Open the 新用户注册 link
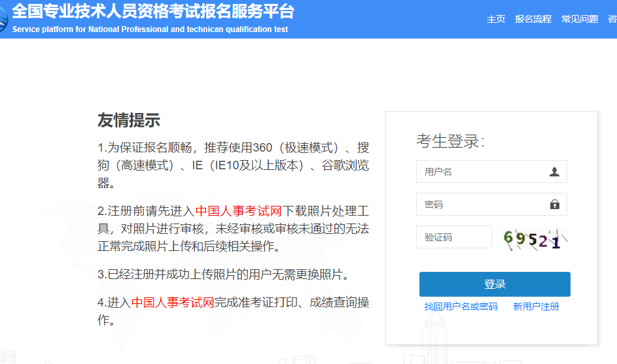617x364 pixels. [x=536, y=306]
